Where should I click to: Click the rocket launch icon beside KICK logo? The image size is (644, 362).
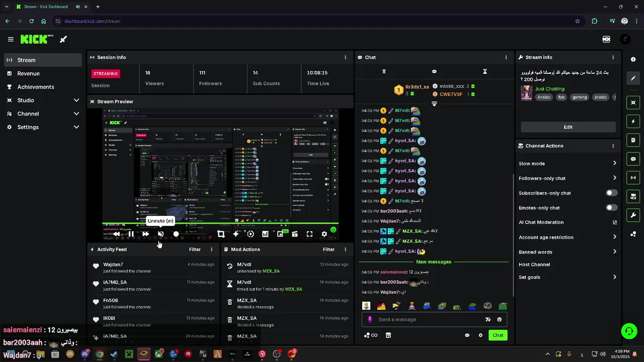[63, 39]
